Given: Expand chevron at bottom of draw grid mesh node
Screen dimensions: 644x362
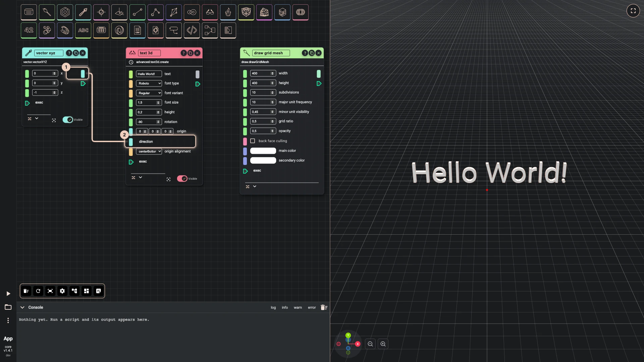Looking at the screenshot, I should click(x=255, y=186).
